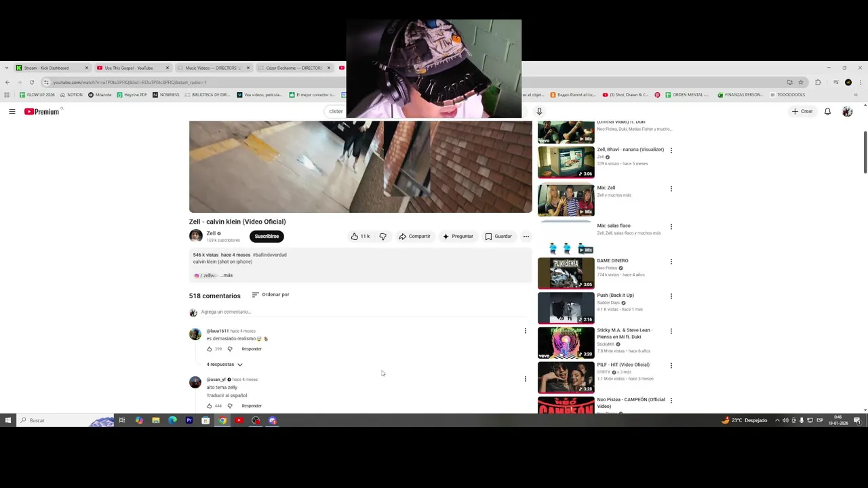Open Chrome three-dot menu
This screenshot has height=488, width=868.
861,82
